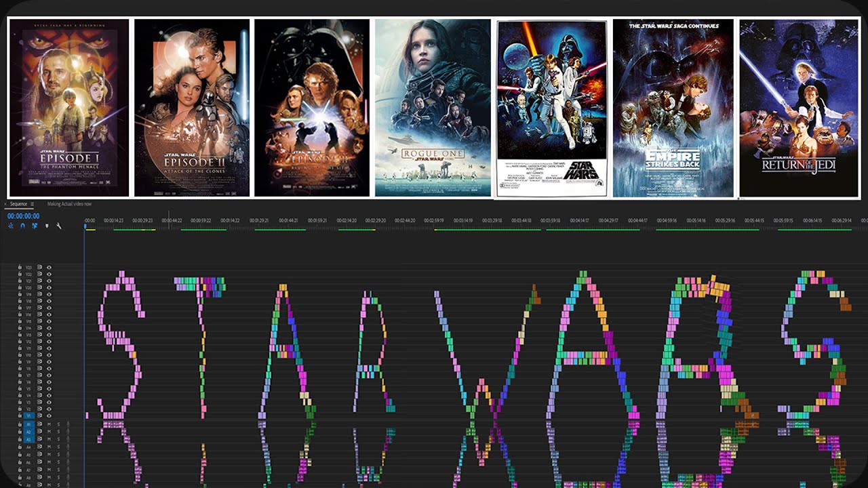Viewport: 868px width, 488px height.
Task: Toggle lock on track V20
Action: (x=20, y=288)
